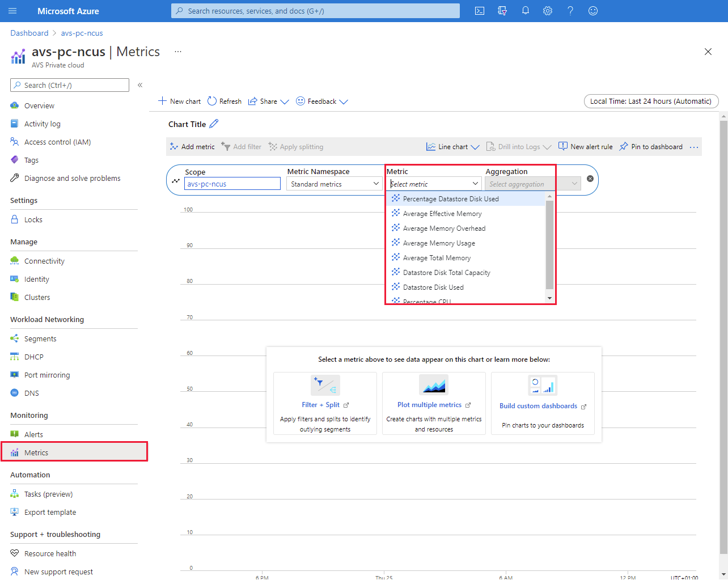Image resolution: width=728 pixels, height=584 pixels.
Task: Remove the metric with the X icon
Action: pos(590,179)
